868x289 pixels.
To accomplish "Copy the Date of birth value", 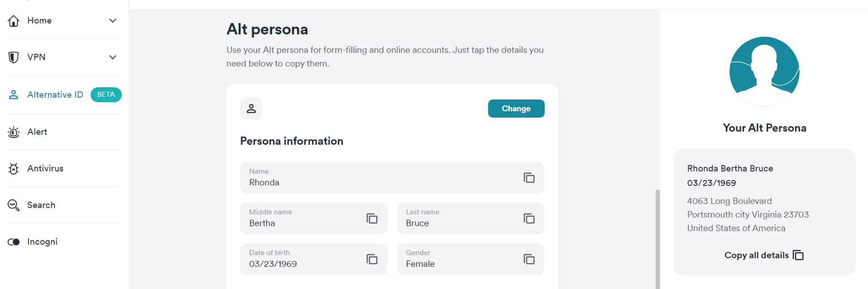I will (x=372, y=259).
